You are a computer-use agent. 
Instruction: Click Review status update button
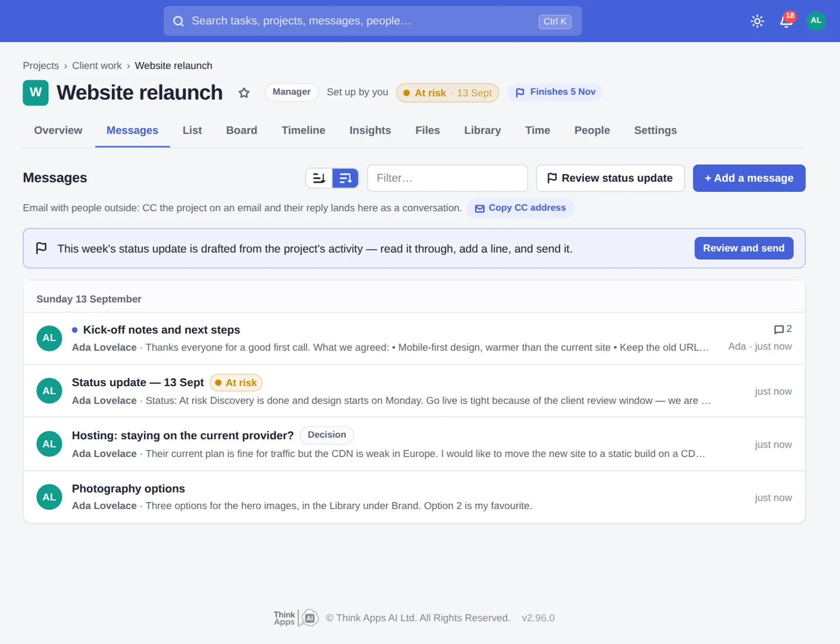click(610, 178)
